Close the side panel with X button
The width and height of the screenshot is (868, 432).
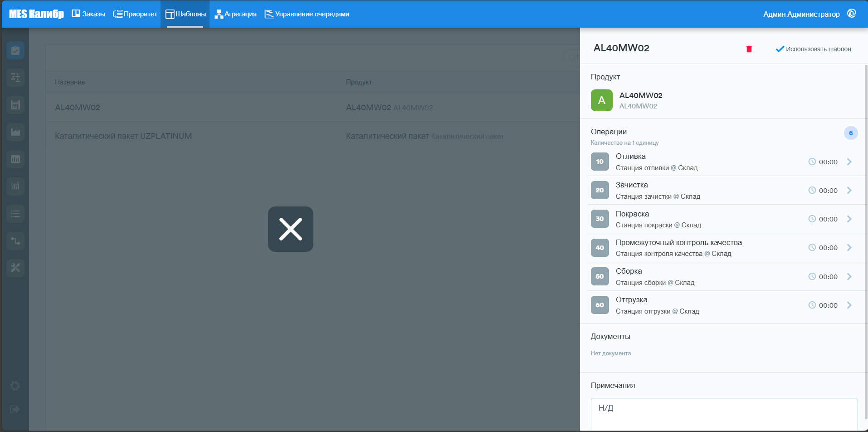pyautogui.click(x=291, y=229)
